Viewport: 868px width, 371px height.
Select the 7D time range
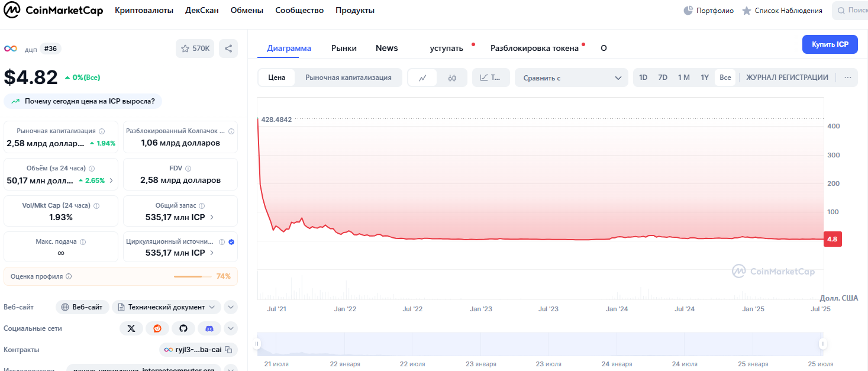[663, 78]
